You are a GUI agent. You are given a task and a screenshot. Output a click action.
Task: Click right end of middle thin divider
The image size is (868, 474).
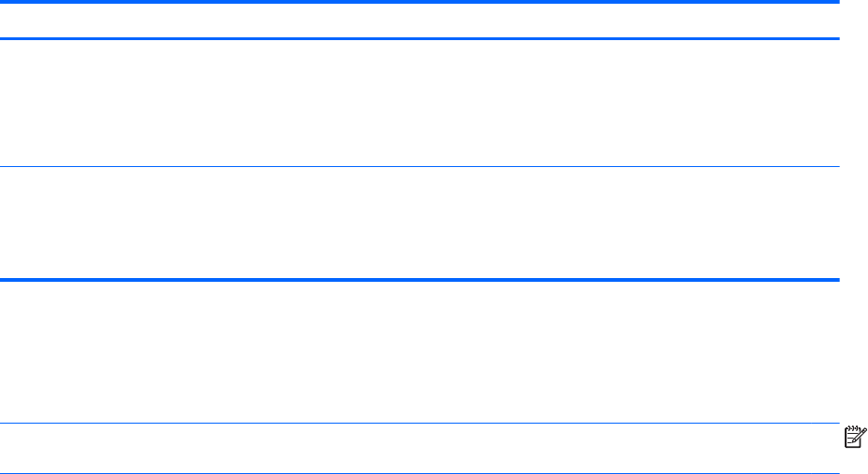pyautogui.click(x=835, y=167)
